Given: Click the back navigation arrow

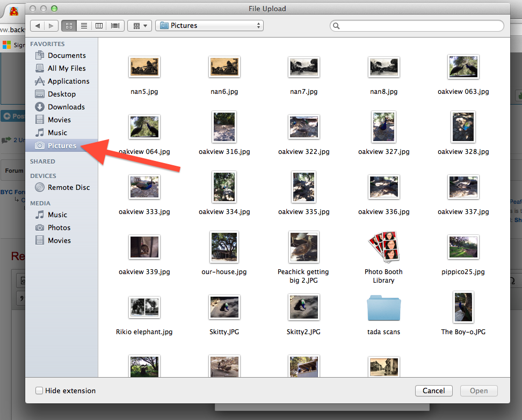Looking at the screenshot, I should pos(38,25).
